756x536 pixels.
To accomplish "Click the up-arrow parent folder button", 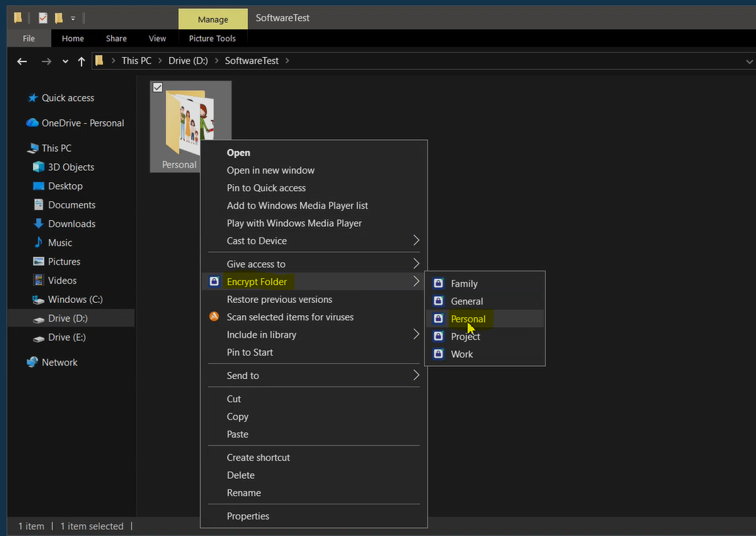I will (x=82, y=61).
